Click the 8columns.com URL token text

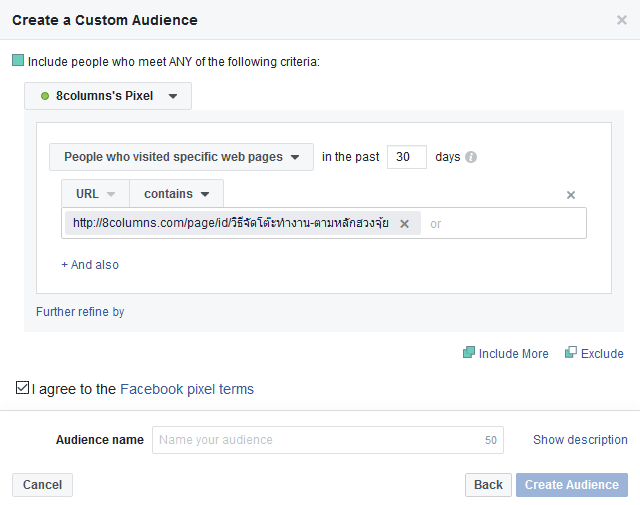click(231, 223)
